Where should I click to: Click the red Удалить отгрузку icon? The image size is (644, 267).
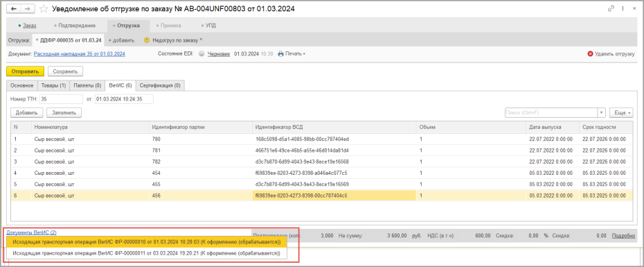pos(590,54)
